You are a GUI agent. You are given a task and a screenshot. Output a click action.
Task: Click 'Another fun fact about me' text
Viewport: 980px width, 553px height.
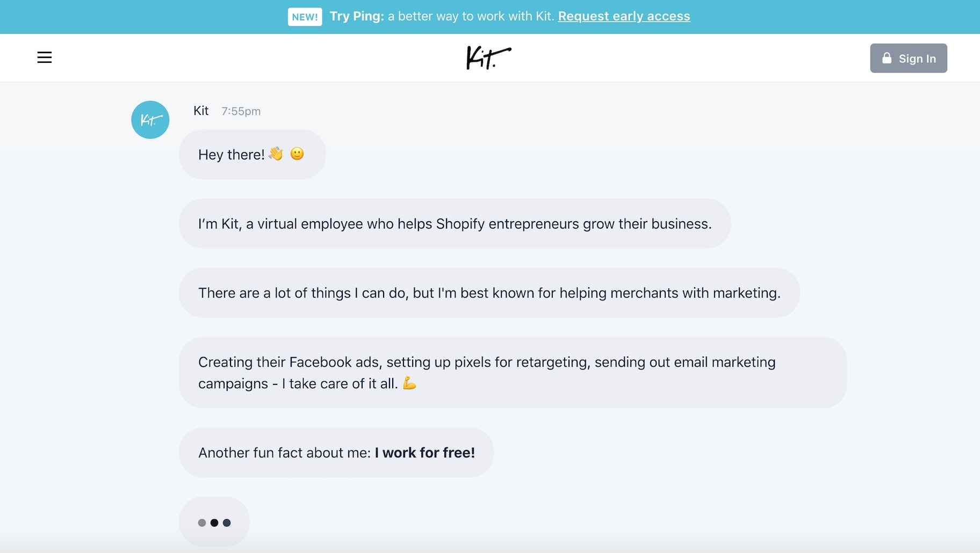pyautogui.click(x=284, y=453)
